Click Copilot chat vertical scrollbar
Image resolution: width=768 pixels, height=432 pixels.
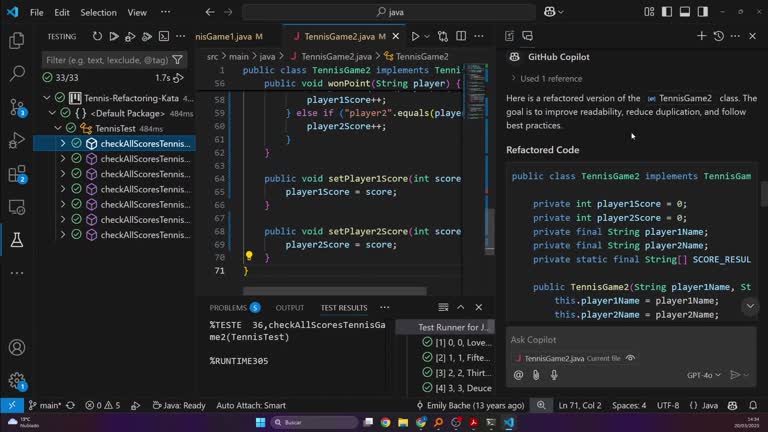point(764,194)
